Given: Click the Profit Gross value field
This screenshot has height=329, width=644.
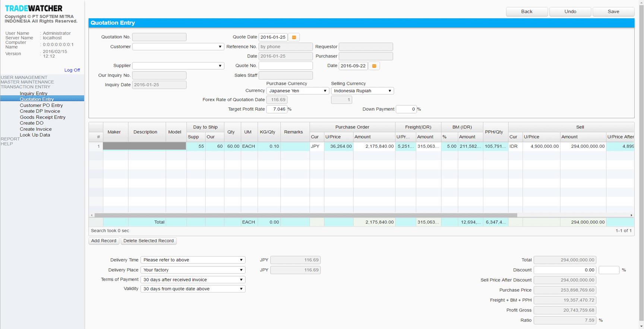Looking at the screenshot, I should coord(565,310).
